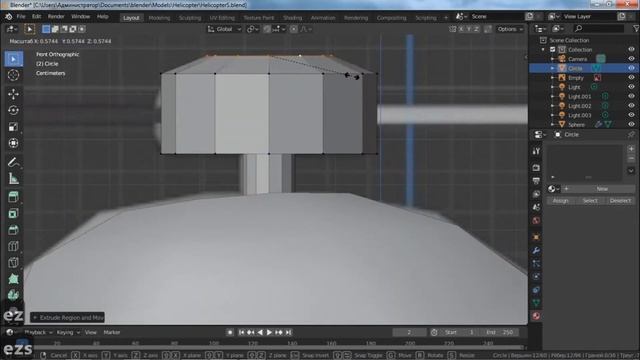The width and height of the screenshot is (640, 360).
Task: Click the Start frame field
Action: 460,332
